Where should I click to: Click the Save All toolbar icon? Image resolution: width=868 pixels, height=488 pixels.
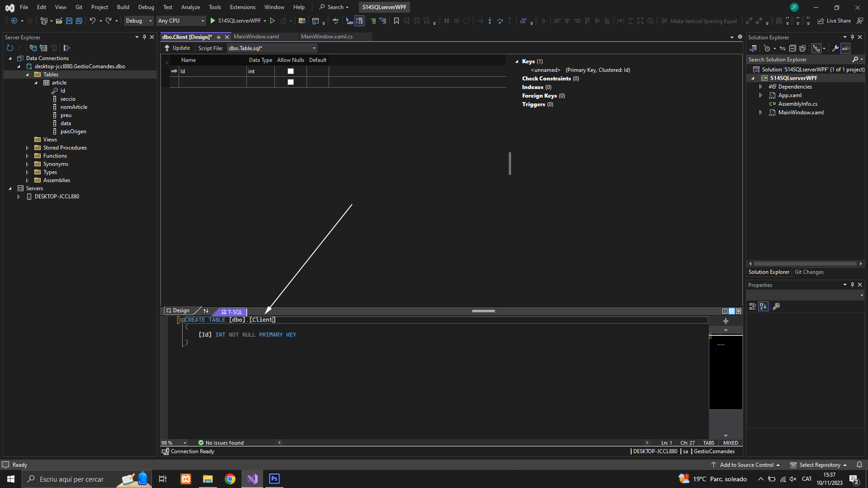pyautogui.click(x=79, y=21)
